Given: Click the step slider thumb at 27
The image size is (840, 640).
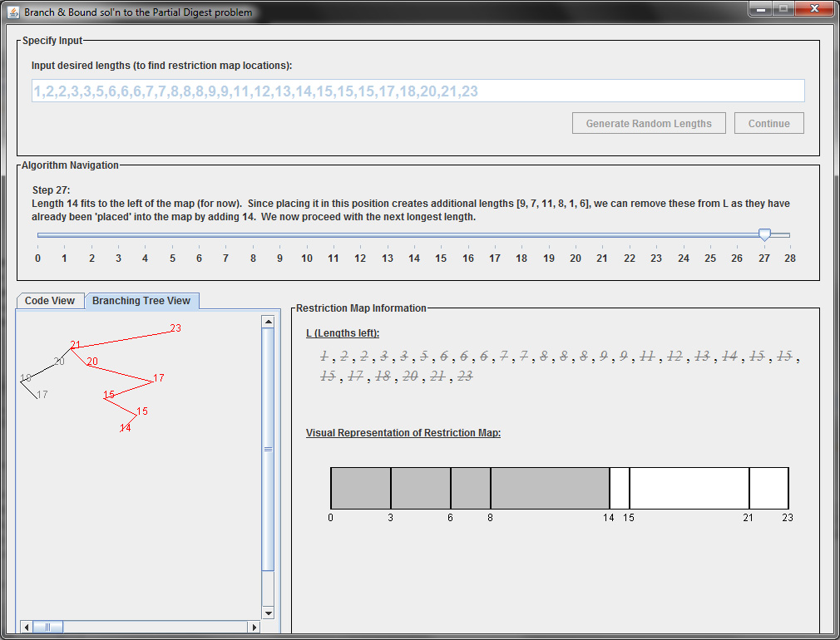Looking at the screenshot, I should [x=764, y=235].
